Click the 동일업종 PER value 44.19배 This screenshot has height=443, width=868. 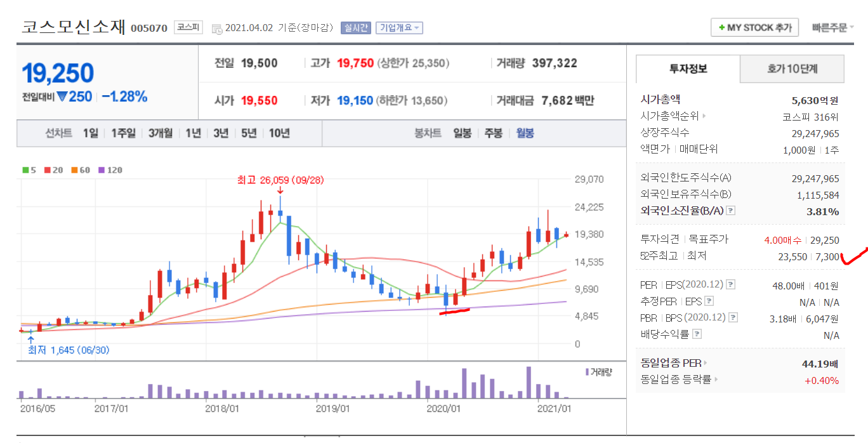820,364
